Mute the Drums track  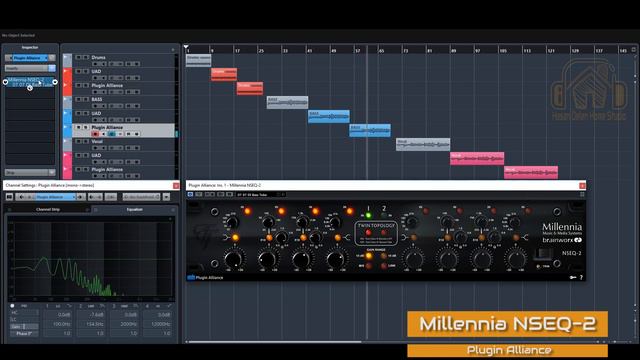coord(78,58)
